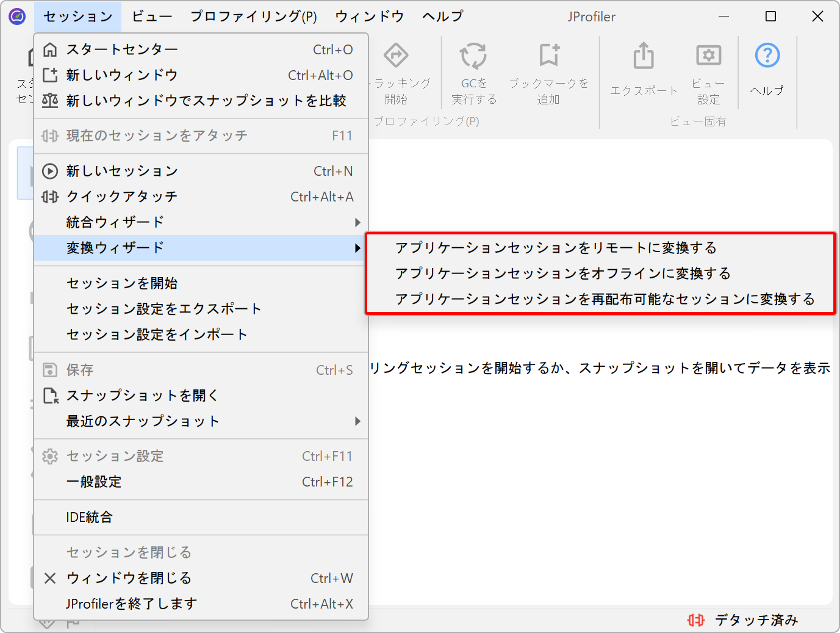Click the ブックマークを追加 toolbar icon
Screen dimensions: 840x633
548,56
